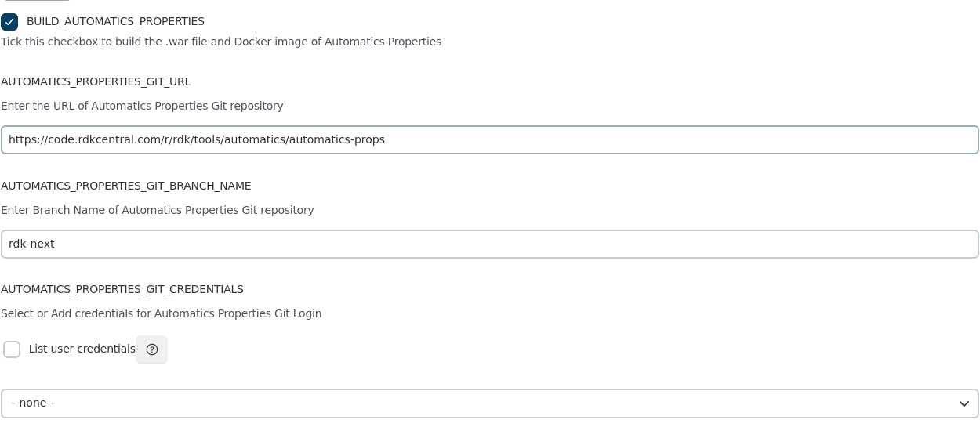Viewport: 980px width, 427px height.
Task: Click the AUTOMATICS_PROPERTIES_GIT_URL parameter label
Action: point(96,81)
